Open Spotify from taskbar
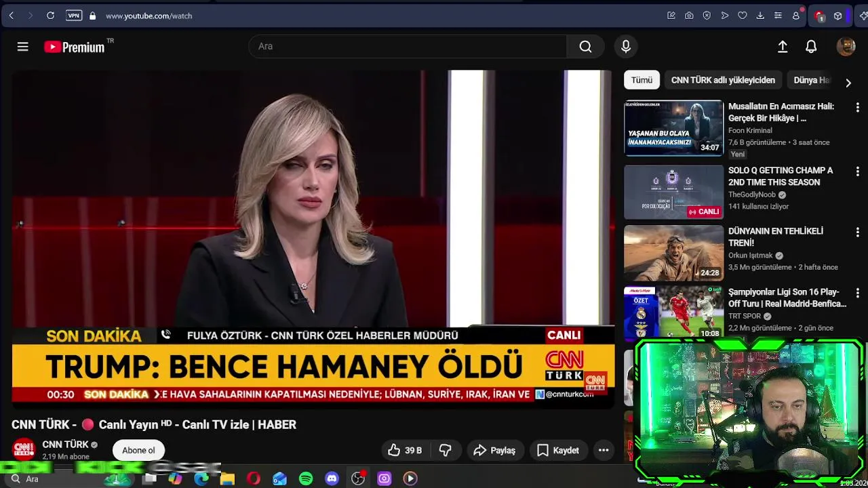 click(306, 479)
